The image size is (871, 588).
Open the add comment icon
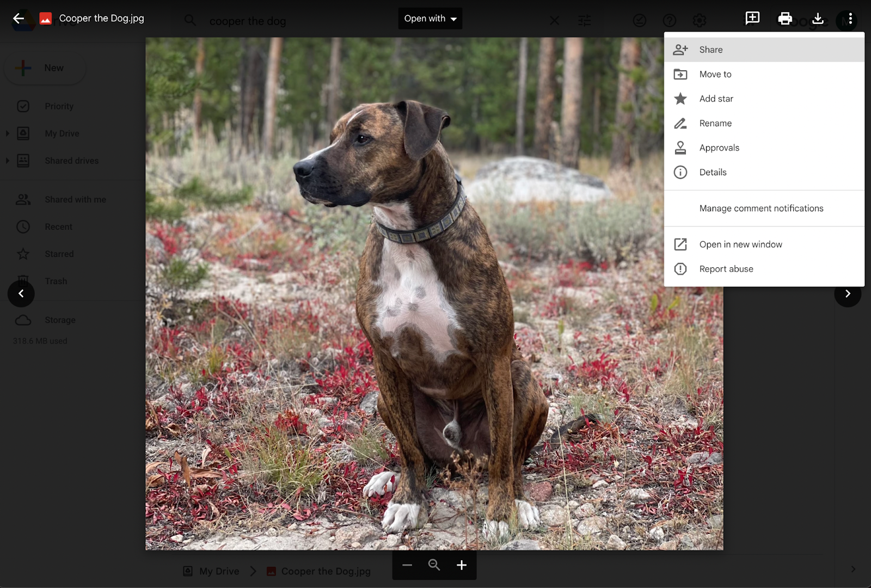coord(752,19)
